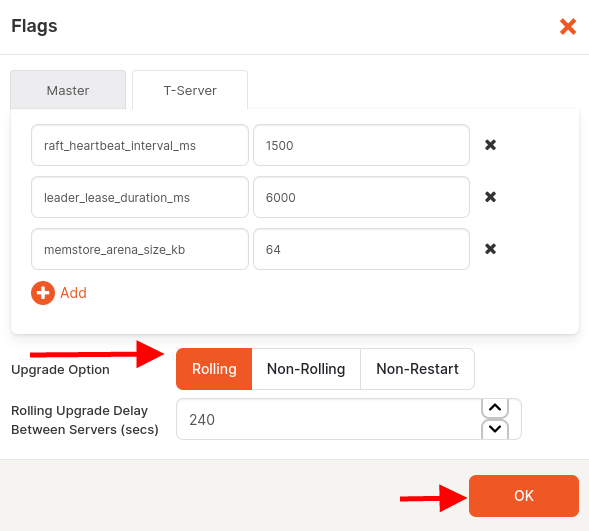Click the orange plus Add icon
The height and width of the screenshot is (531, 589).
pyautogui.click(x=43, y=293)
